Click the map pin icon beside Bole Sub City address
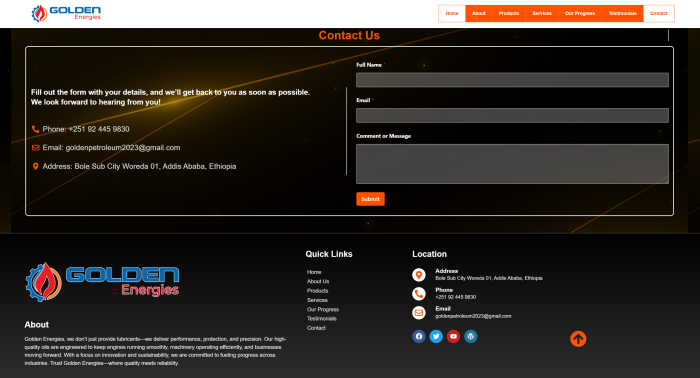The image size is (700, 378). (x=35, y=166)
